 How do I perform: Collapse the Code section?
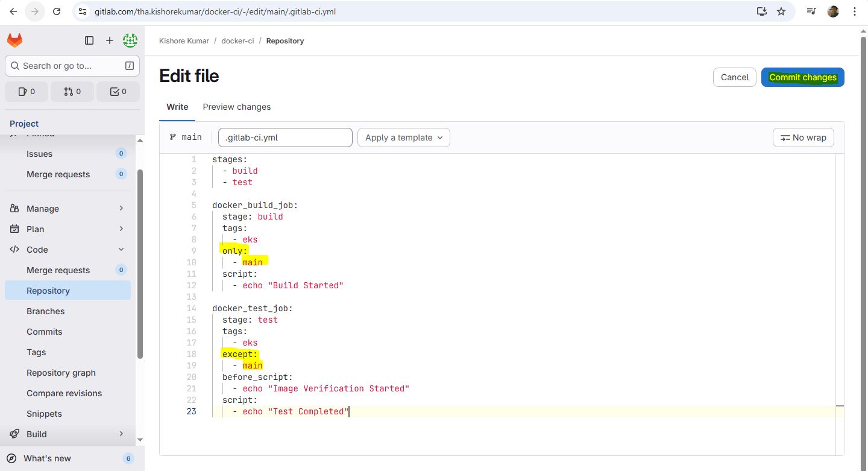pos(68,250)
